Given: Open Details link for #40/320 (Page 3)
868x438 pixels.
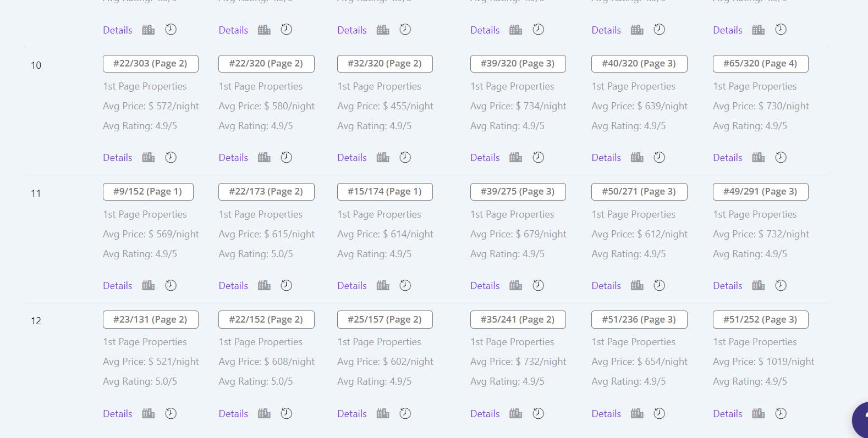Looking at the screenshot, I should (606, 158).
